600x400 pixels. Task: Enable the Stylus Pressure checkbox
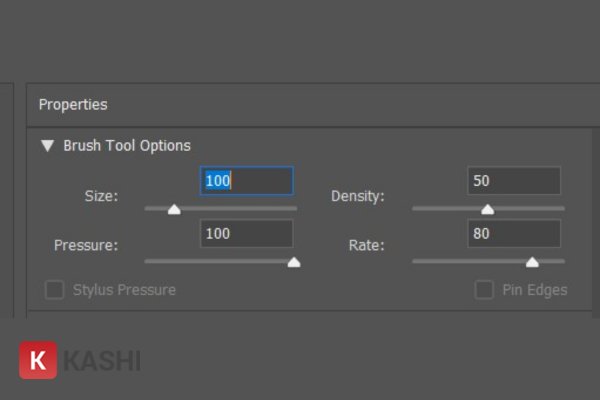click(54, 290)
